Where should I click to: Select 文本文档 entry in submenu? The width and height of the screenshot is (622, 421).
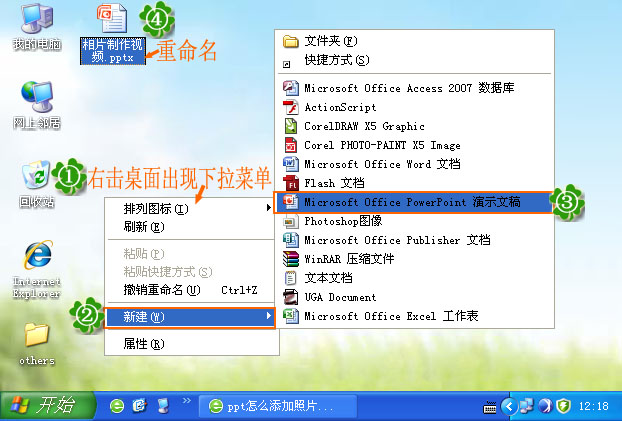pyautogui.click(x=414, y=278)
